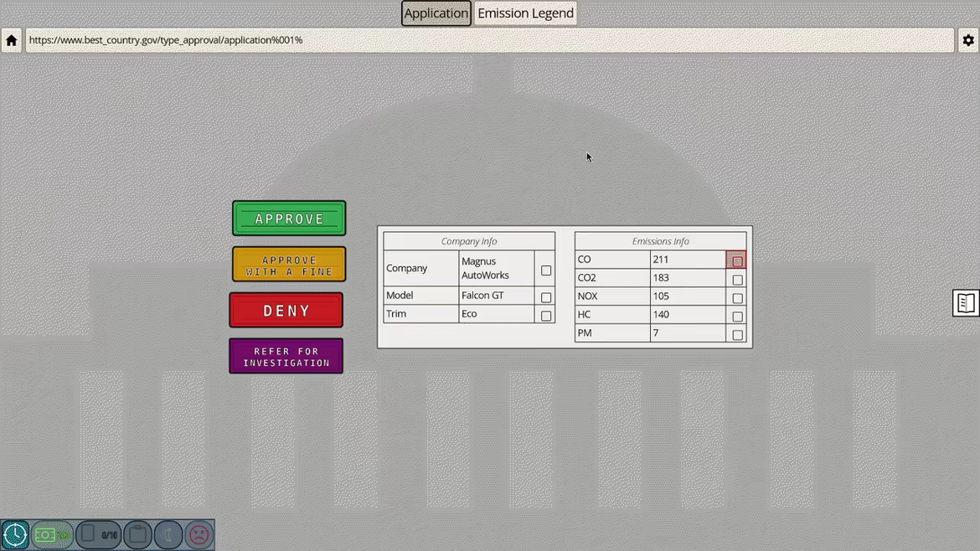
Task: Select the Application tab
Action: [x=436, y=13]
